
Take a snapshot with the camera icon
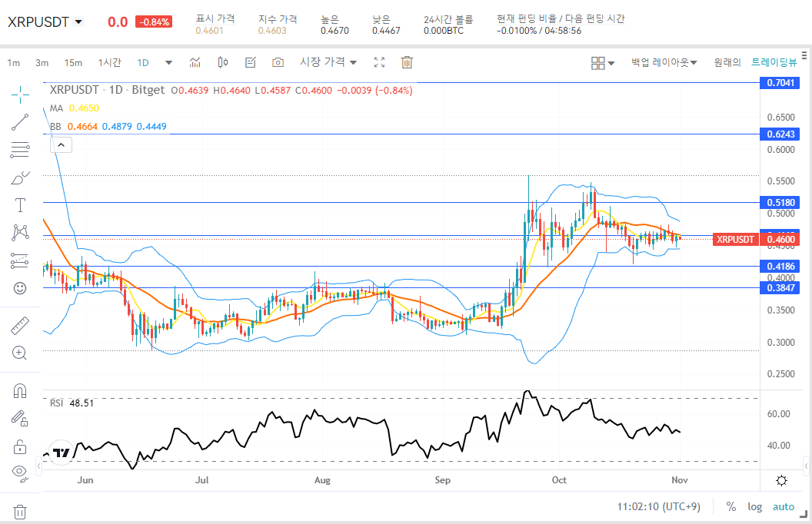coord(278,63)
